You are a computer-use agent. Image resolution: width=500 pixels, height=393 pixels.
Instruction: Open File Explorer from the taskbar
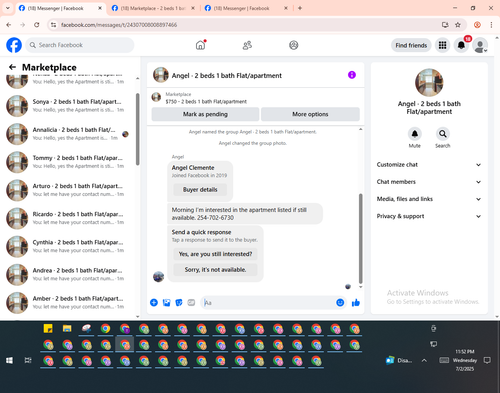tap(67, 329)
